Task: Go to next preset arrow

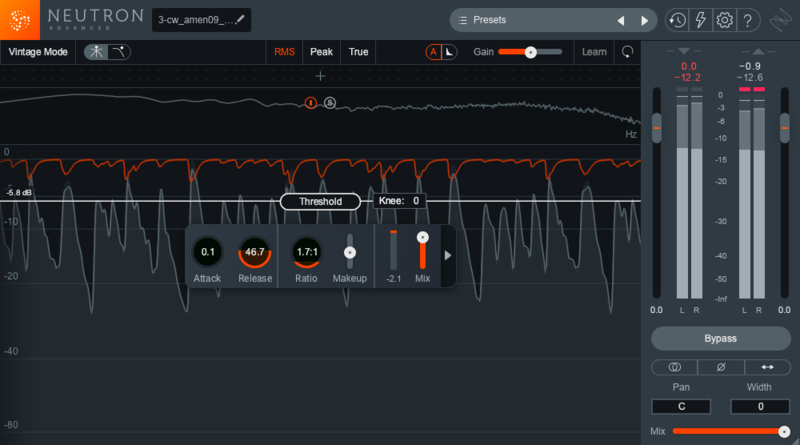Action: (644, 20)
